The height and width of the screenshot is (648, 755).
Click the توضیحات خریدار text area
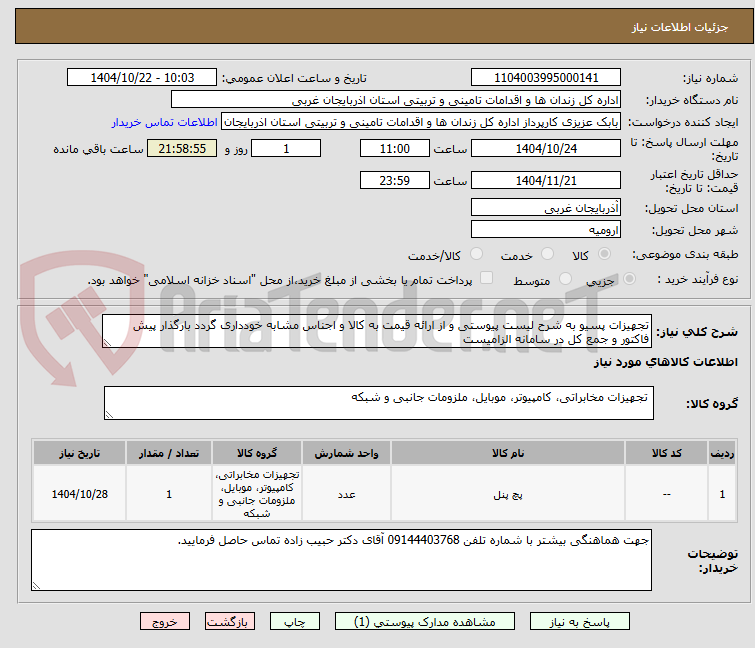341,560
